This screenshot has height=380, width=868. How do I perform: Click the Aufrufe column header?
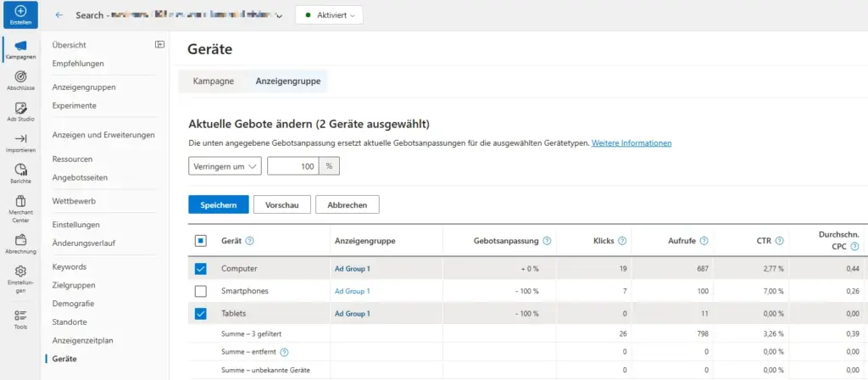point(682,241)
